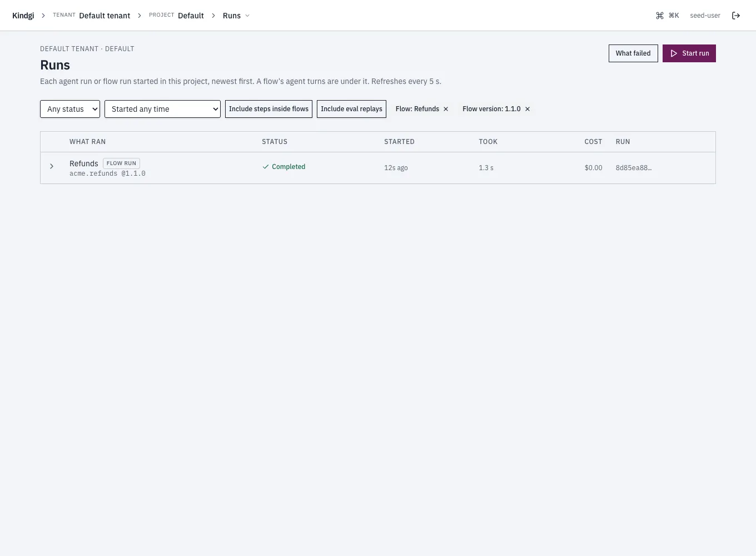Viewport: 756px width, 556px height.
Task: Click the COST column header
Action: [x=593, y=142]
